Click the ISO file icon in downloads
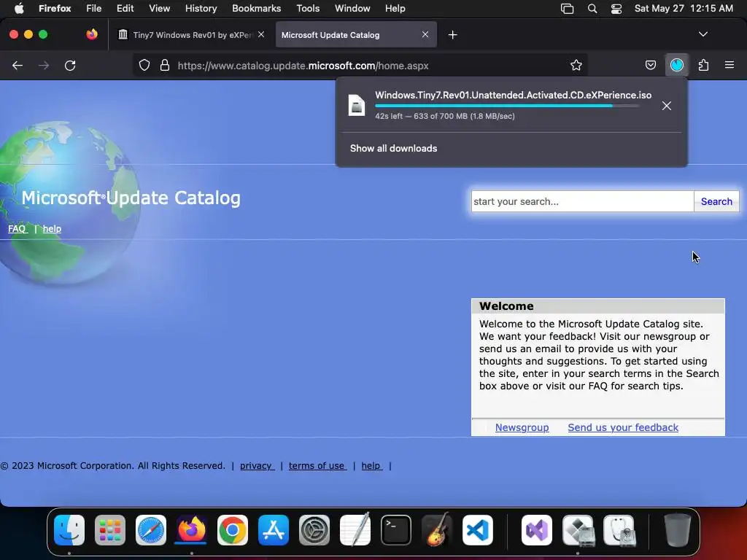Image resolution: width=747 pixels, height=560 pixels. (x=356, y=105)
